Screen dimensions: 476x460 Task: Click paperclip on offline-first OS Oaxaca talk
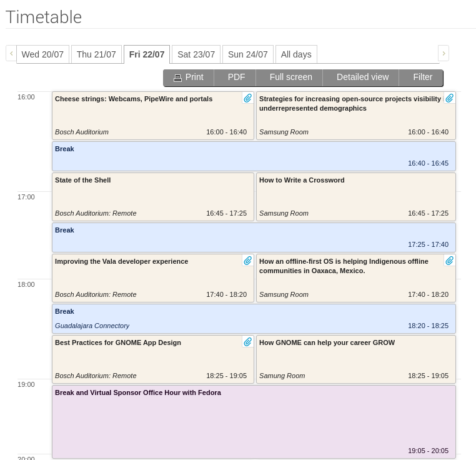(x=450, y=261)
